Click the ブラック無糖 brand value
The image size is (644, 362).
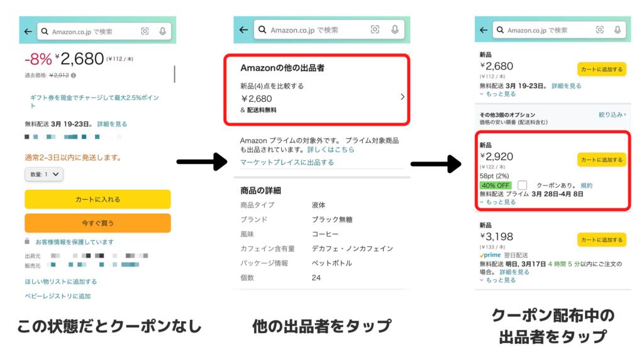(332, 219)
